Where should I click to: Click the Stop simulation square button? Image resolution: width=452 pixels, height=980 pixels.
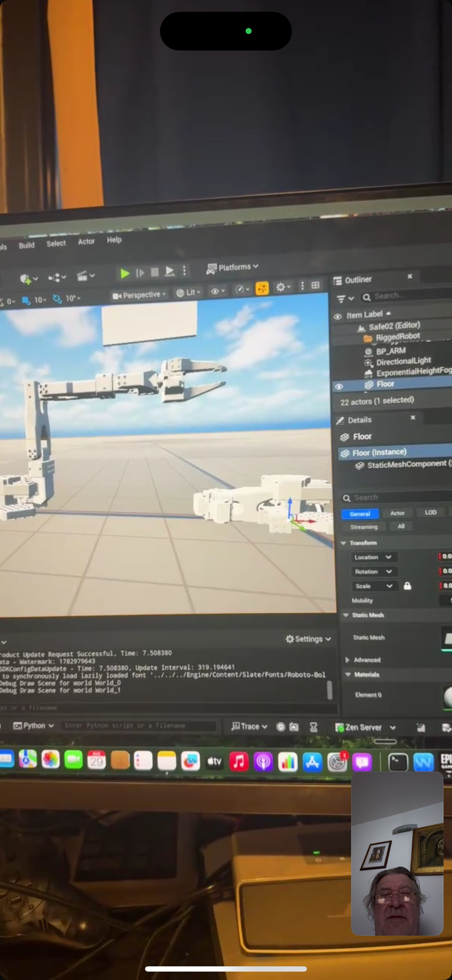point(154,272)
